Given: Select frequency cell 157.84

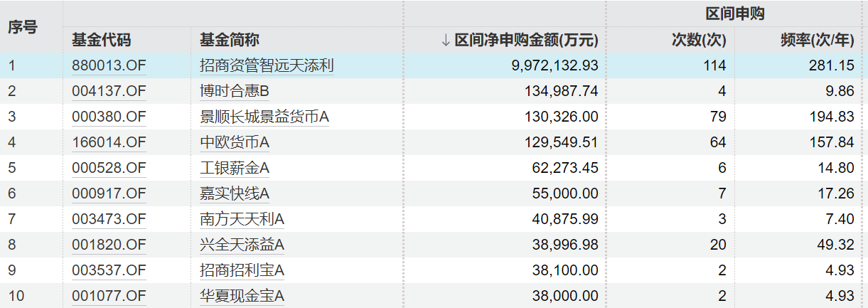Looking at the screenshot, I should tap(833, 142).
